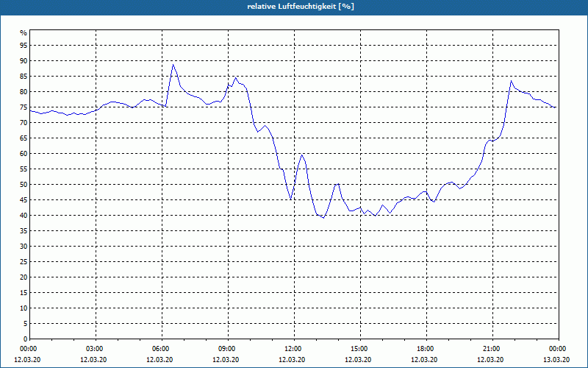Select the 06:00 time label

pos(161,349)
